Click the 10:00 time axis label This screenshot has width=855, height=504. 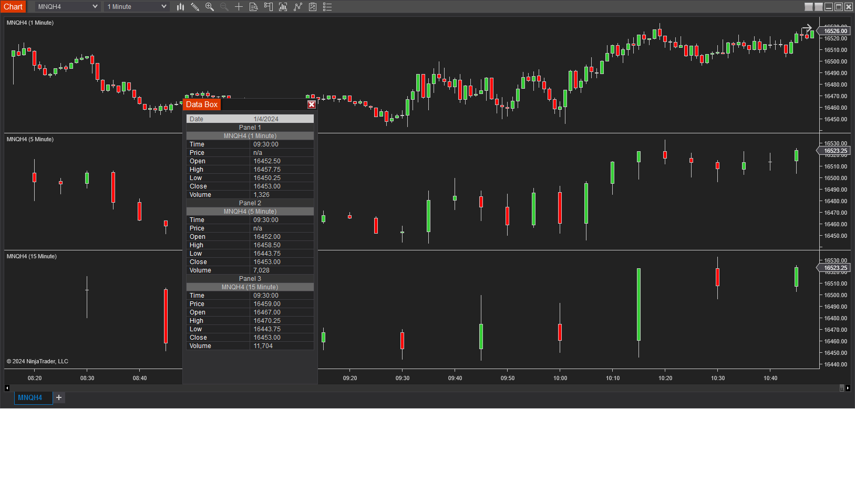tap(560, 378)
